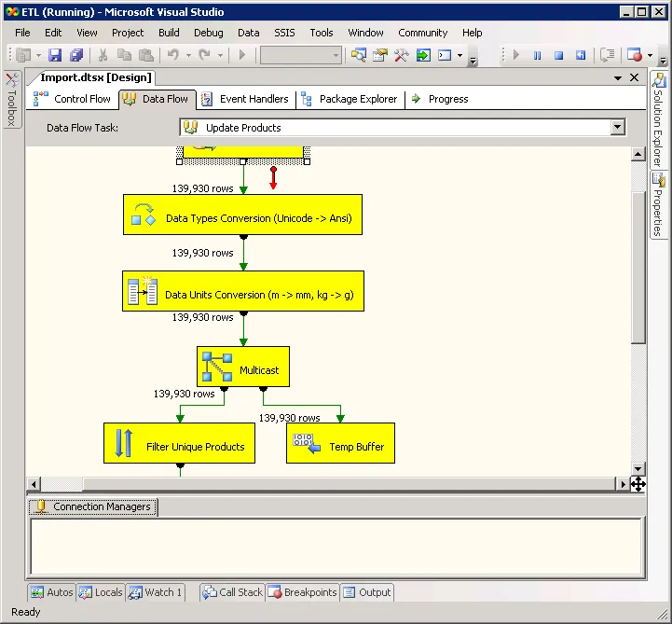Open the SSIS menu
Screen dimensions: 672x624
[x=284, y=33]
